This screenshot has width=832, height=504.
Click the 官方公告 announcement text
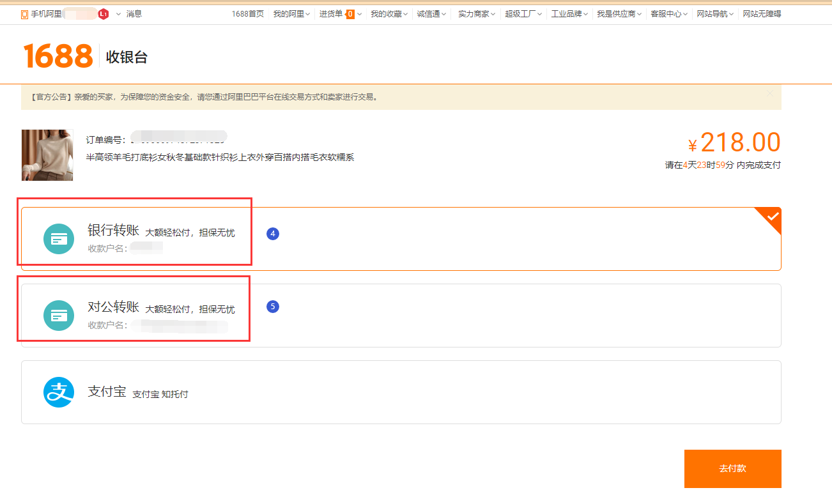click(x=204, y=97)
